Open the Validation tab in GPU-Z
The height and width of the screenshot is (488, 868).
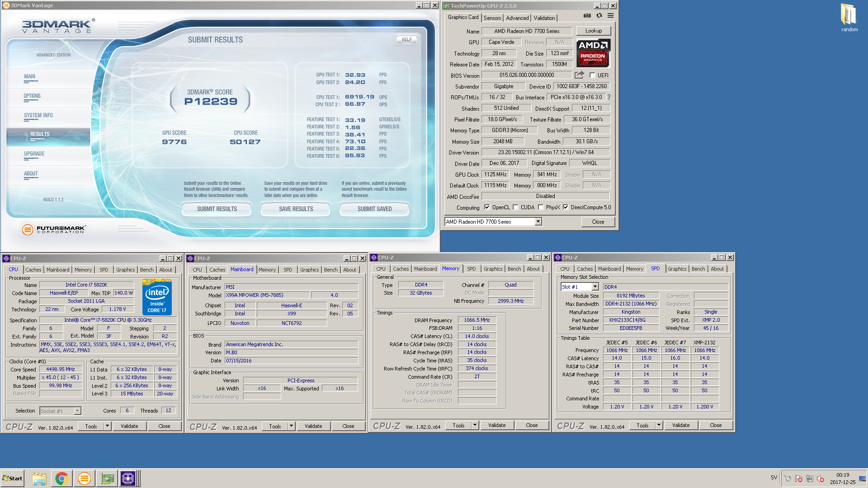point(544,18)
